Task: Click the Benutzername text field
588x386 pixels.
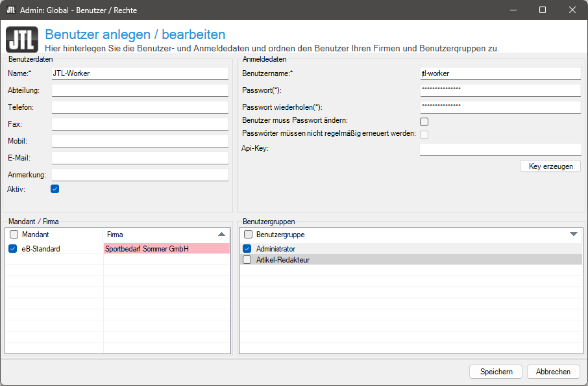Action: point(500,73)
